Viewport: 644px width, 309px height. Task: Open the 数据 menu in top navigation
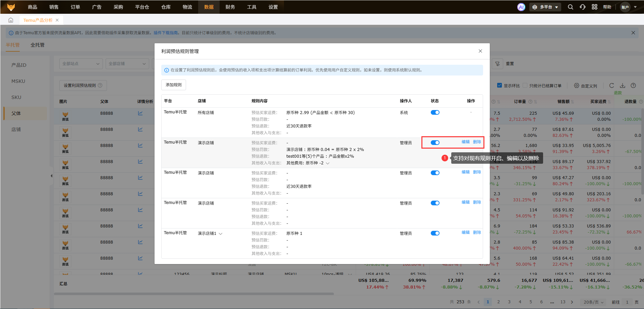point(209,7)
